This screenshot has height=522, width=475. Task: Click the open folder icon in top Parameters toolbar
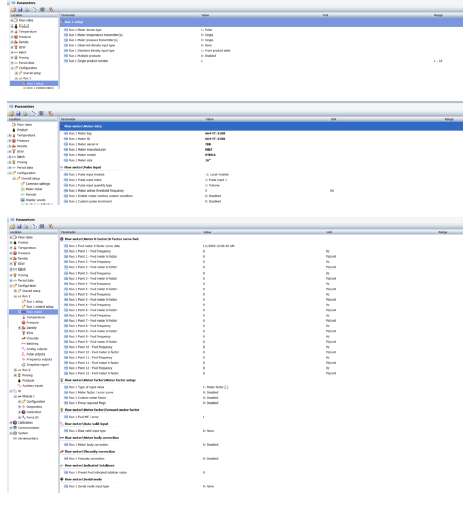13,10
